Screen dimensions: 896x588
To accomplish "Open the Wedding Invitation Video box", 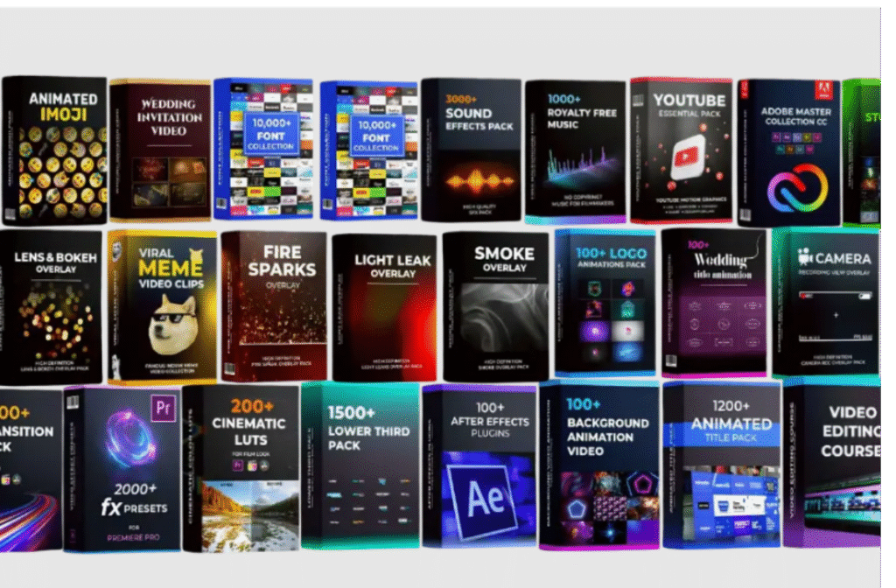I will pos(161,150).
